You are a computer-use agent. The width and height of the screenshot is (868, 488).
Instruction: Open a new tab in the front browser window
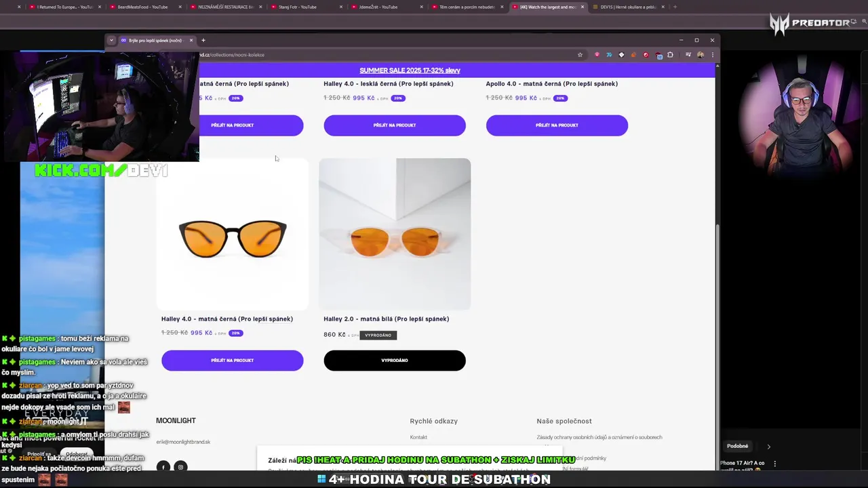203,40
